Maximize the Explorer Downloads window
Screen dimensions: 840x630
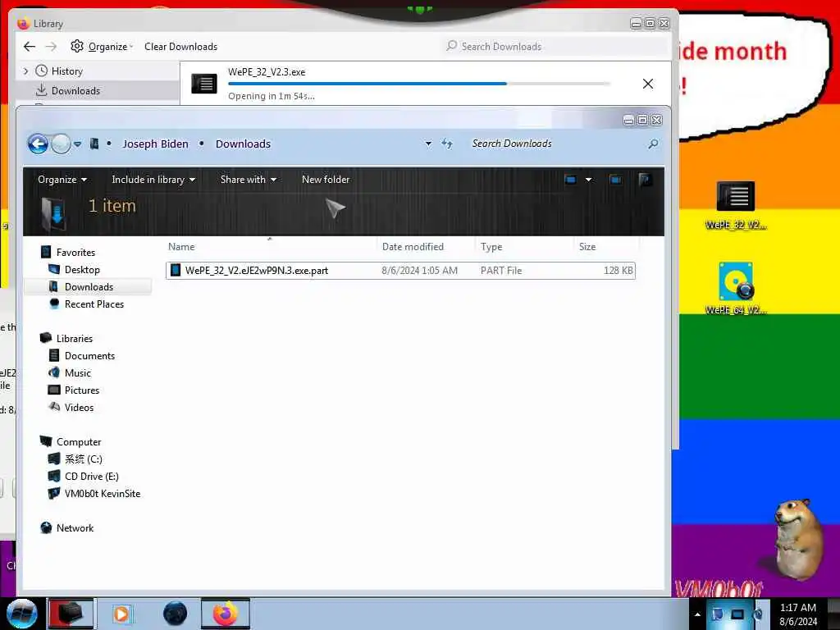click(643, 120)
